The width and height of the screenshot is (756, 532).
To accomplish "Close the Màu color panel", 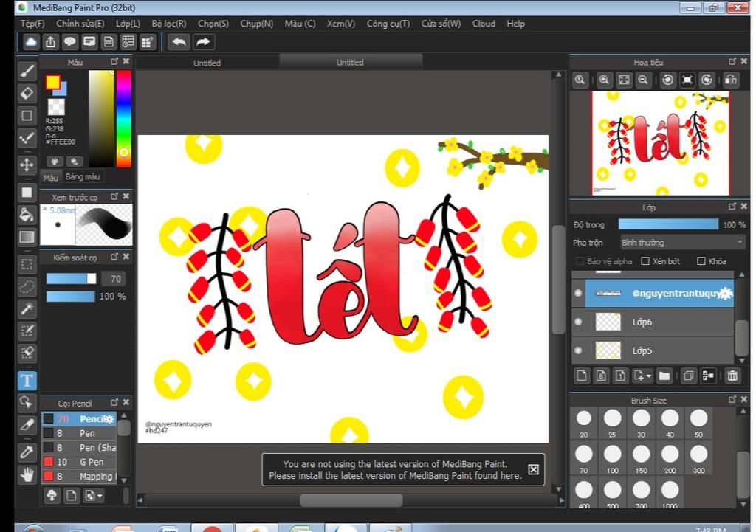I will [126, 61].
